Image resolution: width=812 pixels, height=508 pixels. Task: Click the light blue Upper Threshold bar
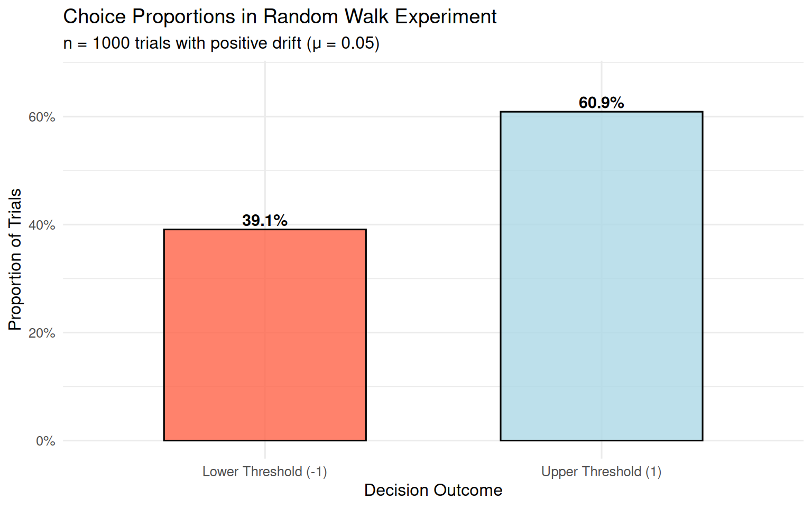point(601,276)
